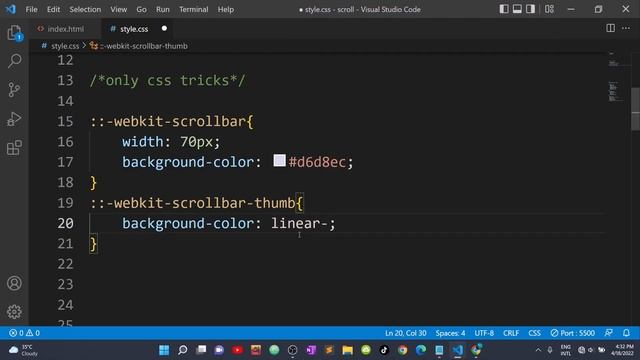Open the Explorer view in activity bar

tap(14, 33)
